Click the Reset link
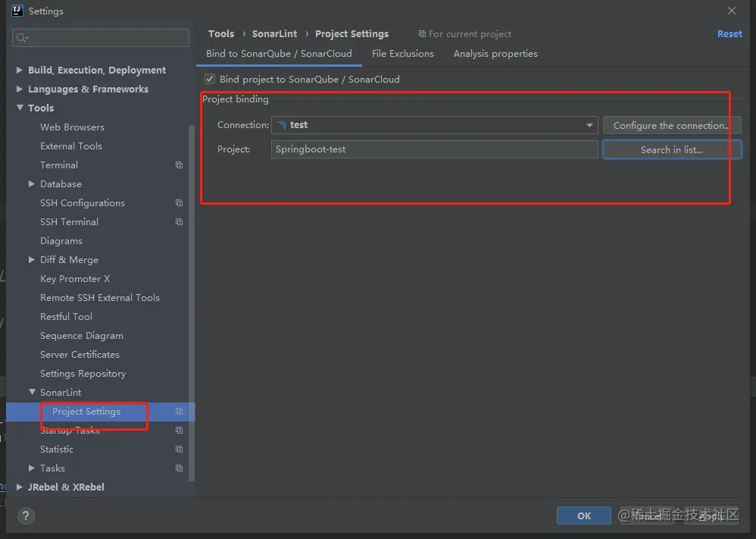 [x=729, y=34]
